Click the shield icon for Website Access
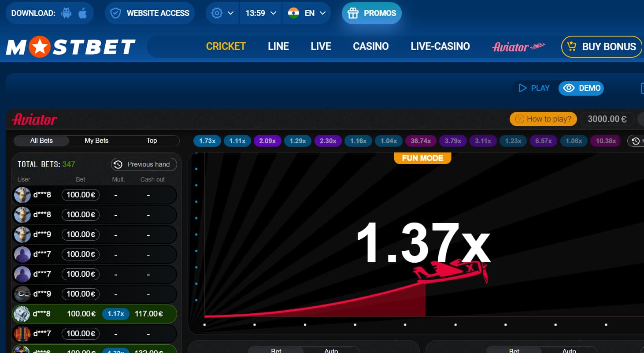 [115, 13]
